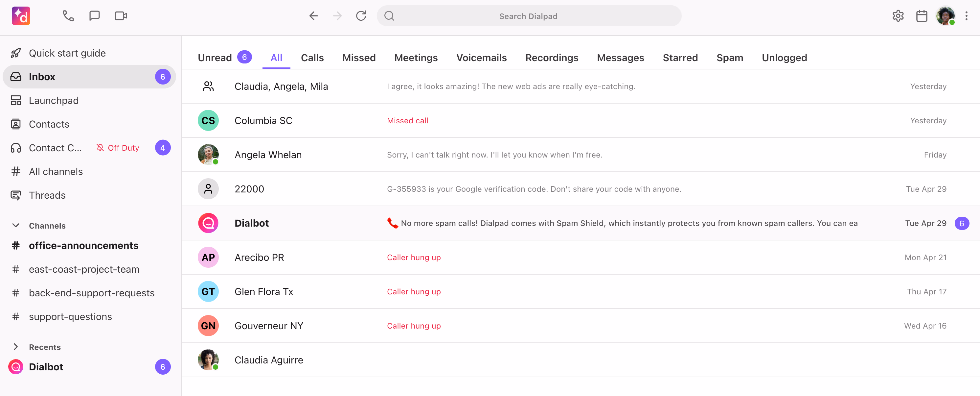Open the Quick start guide

(x=67, y=53)
